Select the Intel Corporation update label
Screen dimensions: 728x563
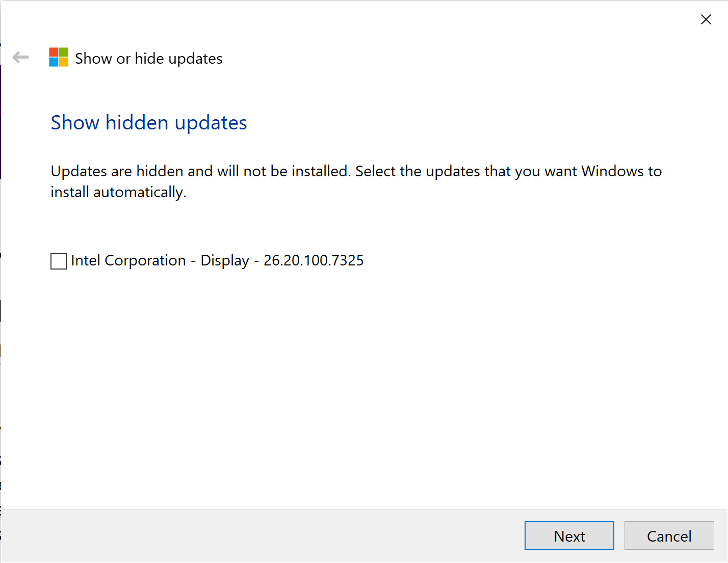click(217, 261)
